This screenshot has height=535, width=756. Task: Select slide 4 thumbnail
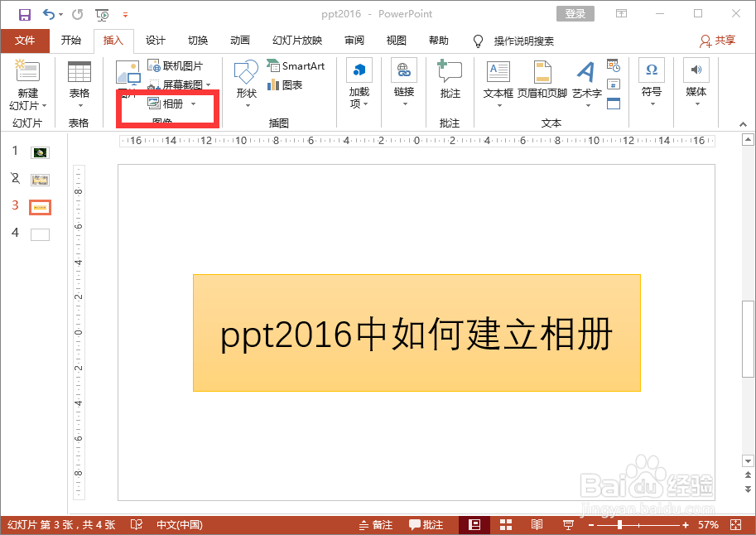point(40,235)
